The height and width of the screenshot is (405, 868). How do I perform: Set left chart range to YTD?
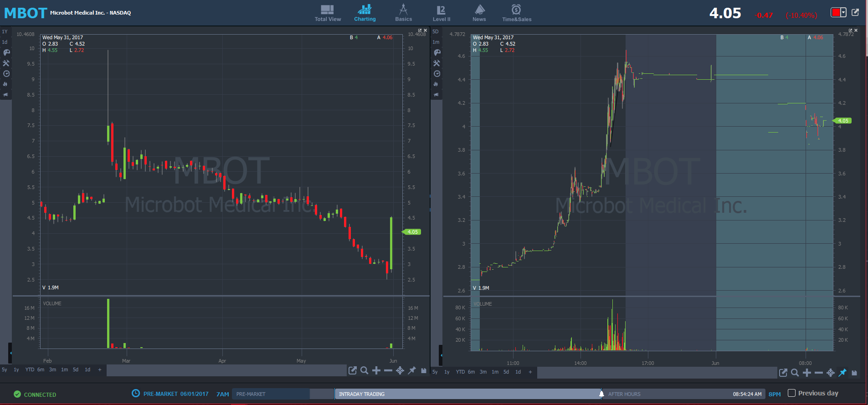point(30,369)
